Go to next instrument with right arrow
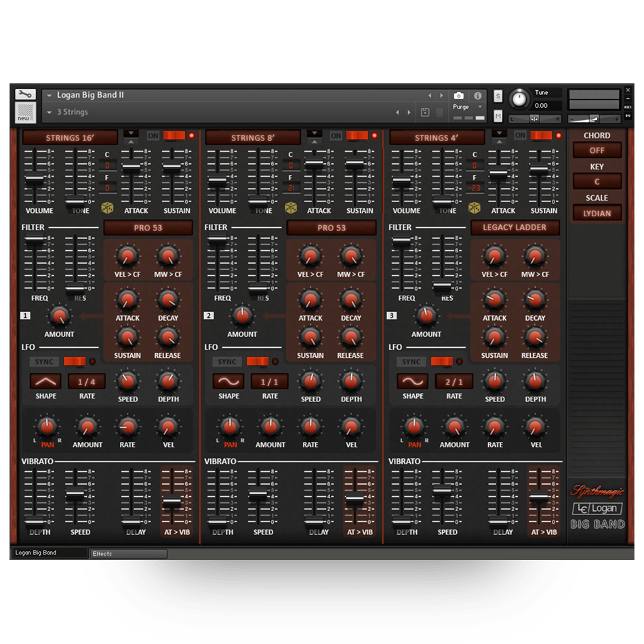644x644 pixels. pyautogui.click(x=441, y=96)
